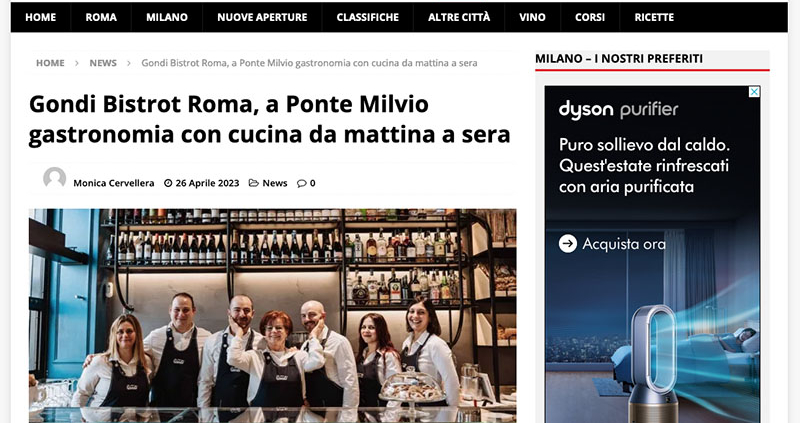The image size is (800, 423).
Task: Open the RICETTE navigation item
Action: click(x=654, y=17)
